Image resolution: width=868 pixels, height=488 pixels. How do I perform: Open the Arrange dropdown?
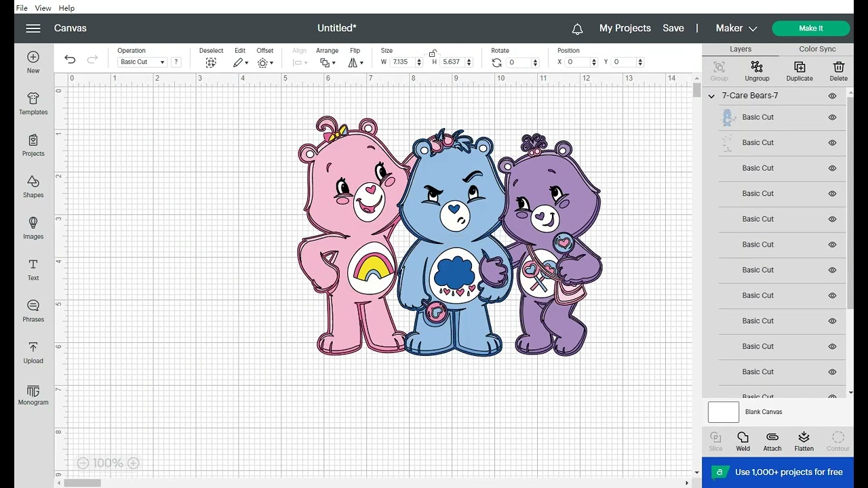(327, 62)
